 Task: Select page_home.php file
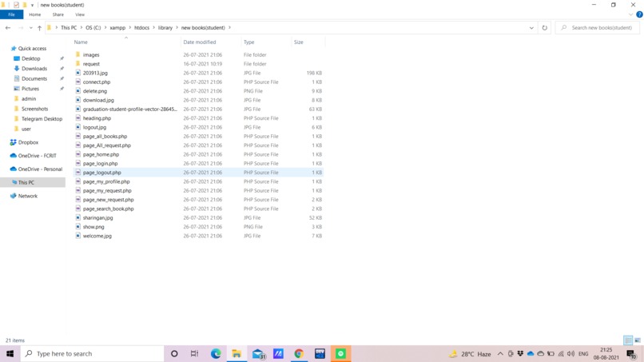click(101, 154)
